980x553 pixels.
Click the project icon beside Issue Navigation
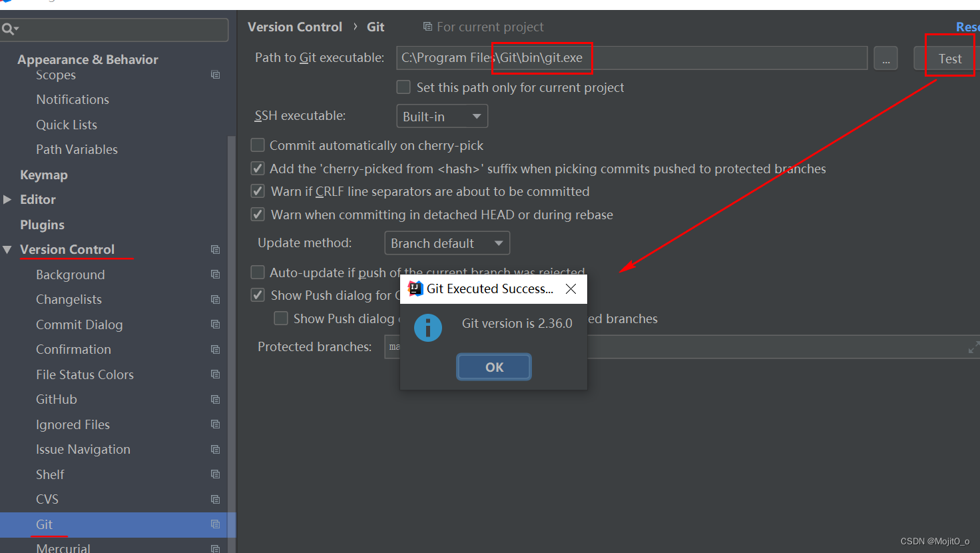(x=215, y=449)
